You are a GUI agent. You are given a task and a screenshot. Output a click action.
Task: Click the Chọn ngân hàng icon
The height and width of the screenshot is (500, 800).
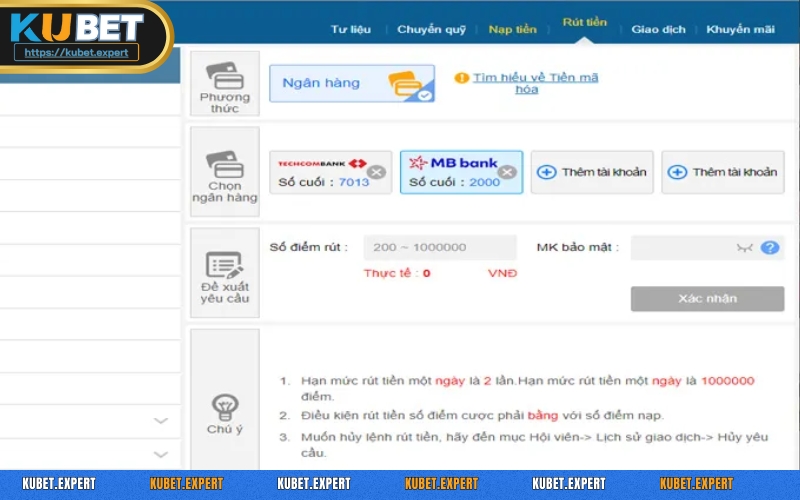[225, 162]
